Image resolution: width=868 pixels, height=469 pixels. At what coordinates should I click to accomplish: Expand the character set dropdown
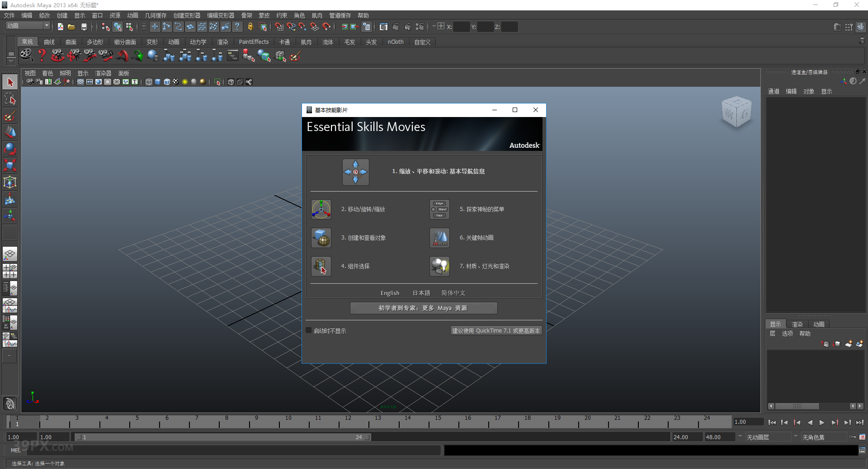tap(796, 437)
